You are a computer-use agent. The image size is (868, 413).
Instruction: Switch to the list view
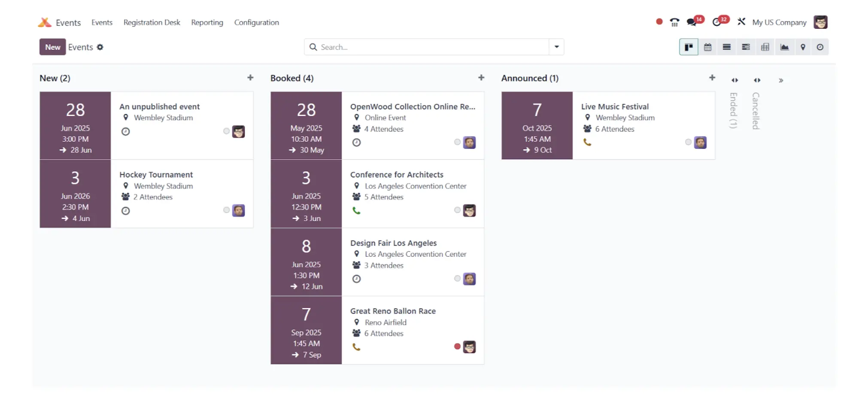[726, 47]
